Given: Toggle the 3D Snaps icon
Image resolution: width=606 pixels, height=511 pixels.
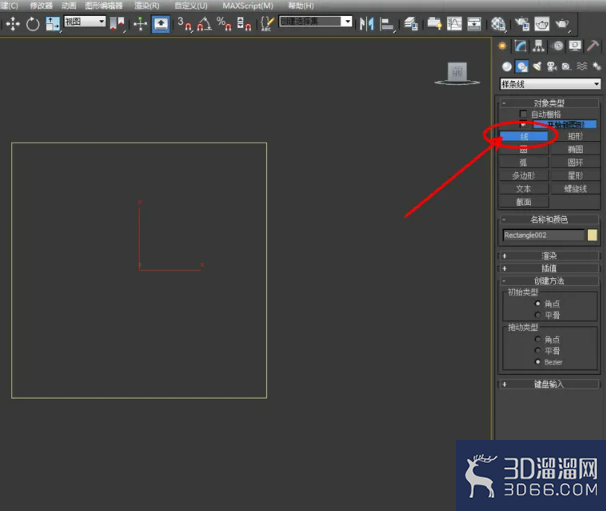Looking at the screenshot, I should [184, 24].
